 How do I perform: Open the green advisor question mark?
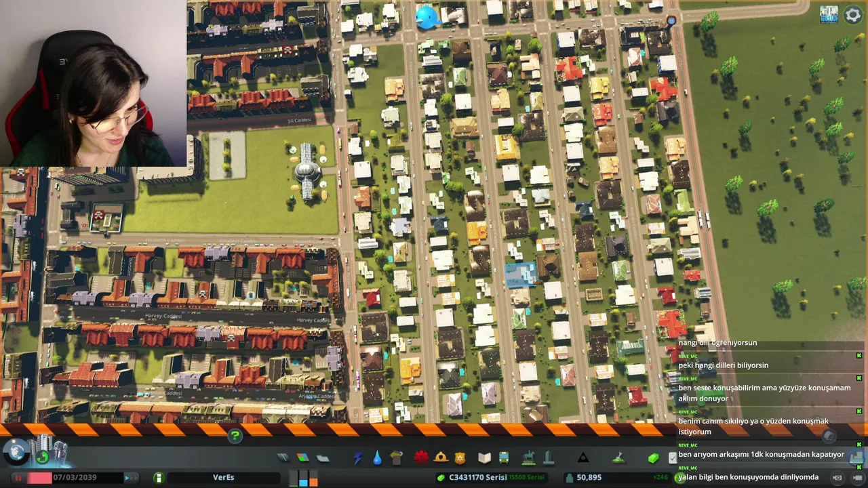pyautogui.click(x=235, y=436)
